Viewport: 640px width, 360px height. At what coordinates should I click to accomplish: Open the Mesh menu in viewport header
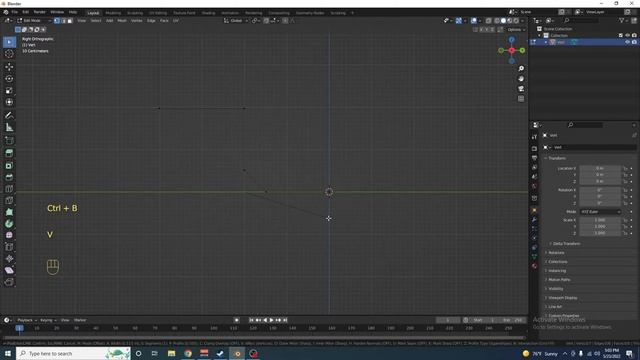[122, 20]
